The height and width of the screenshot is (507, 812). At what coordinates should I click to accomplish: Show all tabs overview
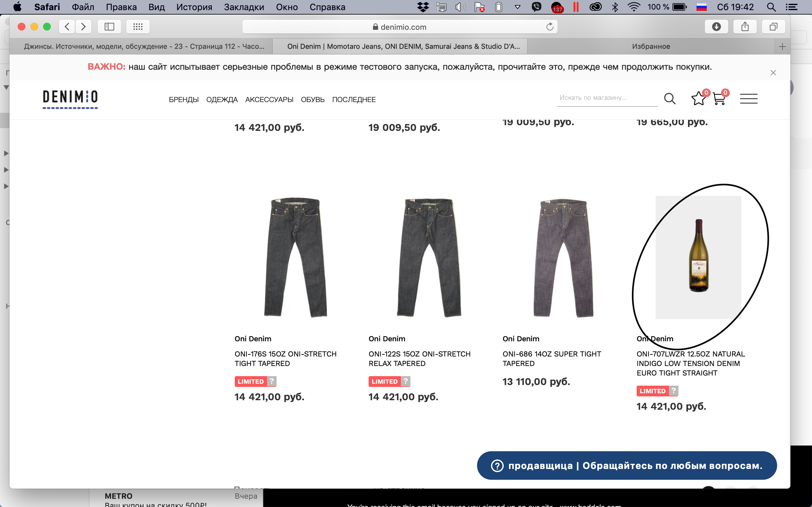pyautogui.click(x=773, y=27)
